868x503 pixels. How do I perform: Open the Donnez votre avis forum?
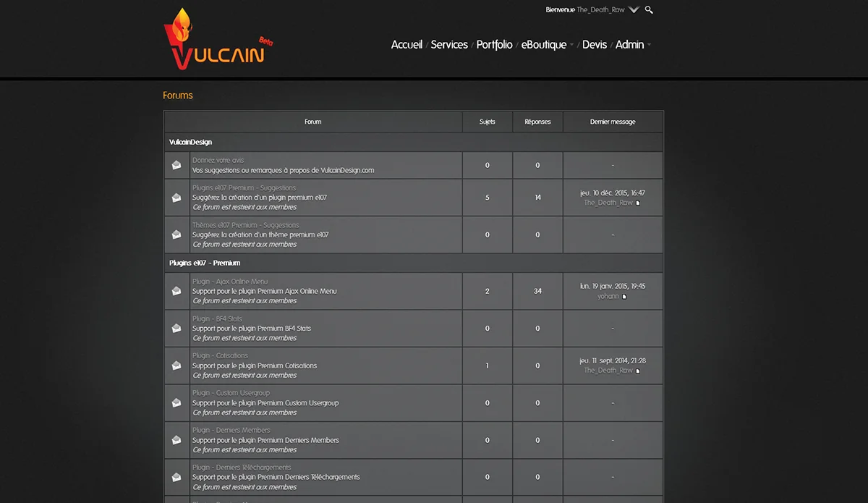tap(218, 160)
